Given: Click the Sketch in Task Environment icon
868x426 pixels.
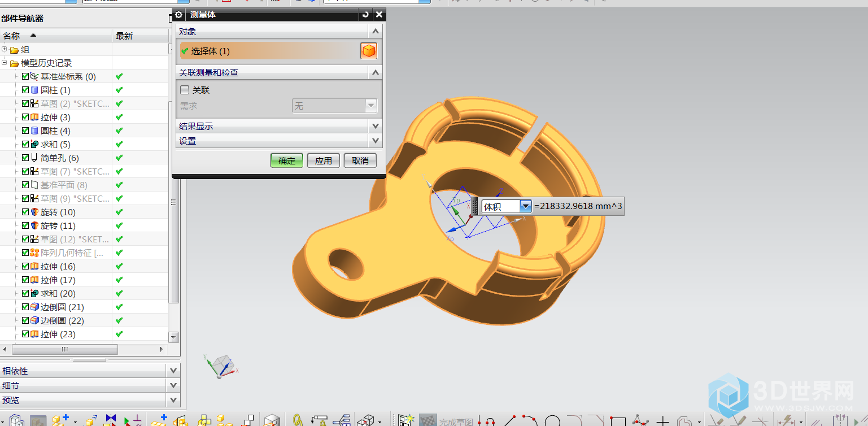Looking at the screenshot, I should (405, 421).
